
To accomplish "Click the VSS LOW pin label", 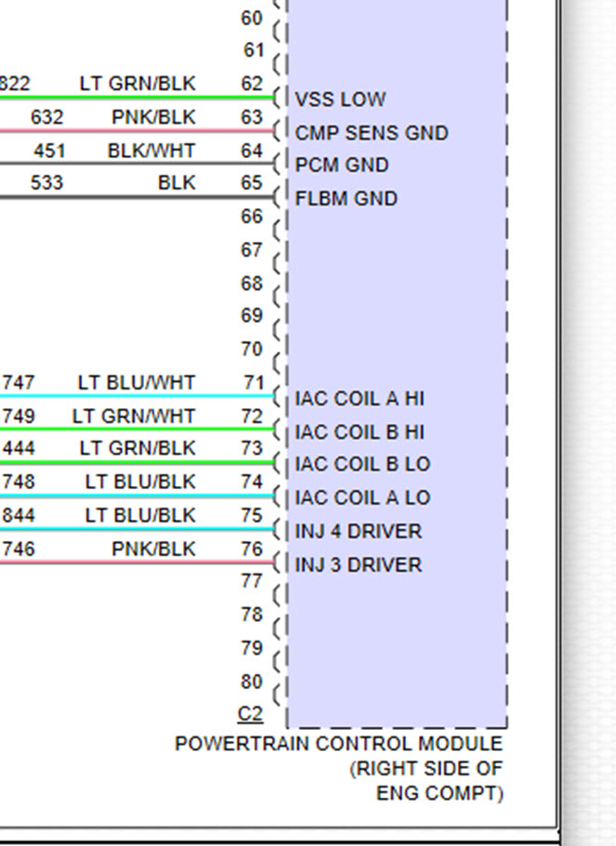I will pos(340,99).
